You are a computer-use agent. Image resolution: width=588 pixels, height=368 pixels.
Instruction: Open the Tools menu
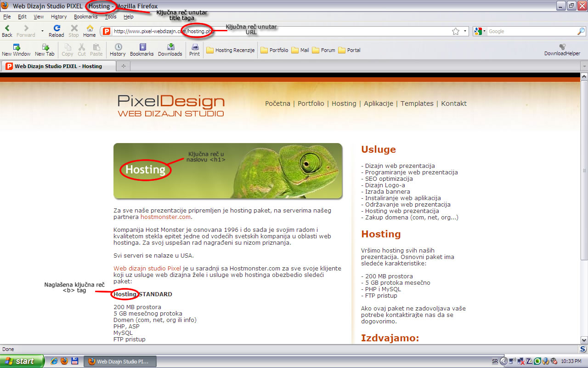(110, 17)
